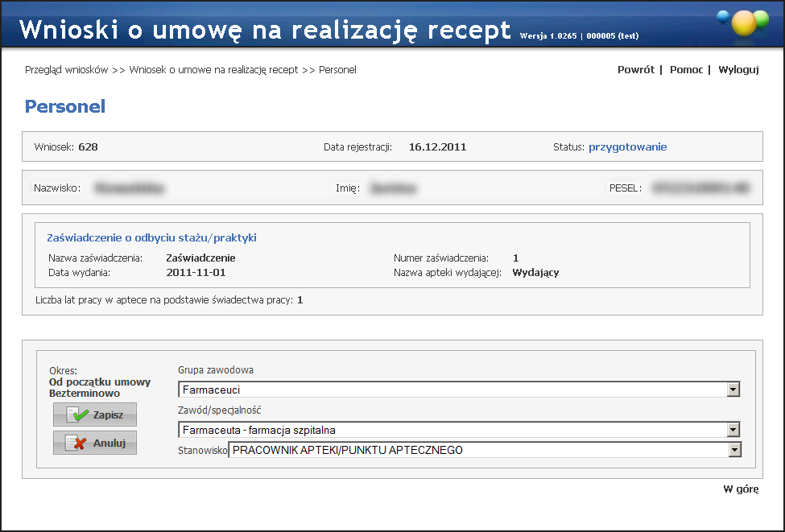
Task: Click the przygotowanie status link
Action: pyautogui.click(x=627, y=147)
